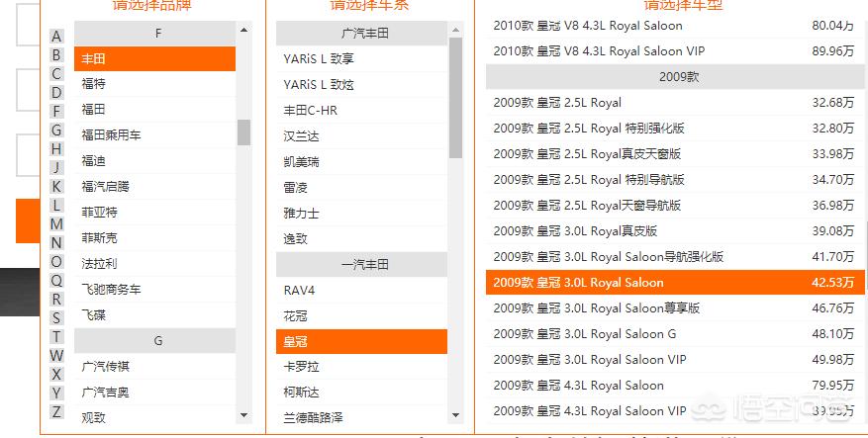Select the 卡罗拉 series
The width and height of the screenshot is (868, 438).
coord(361,367)
